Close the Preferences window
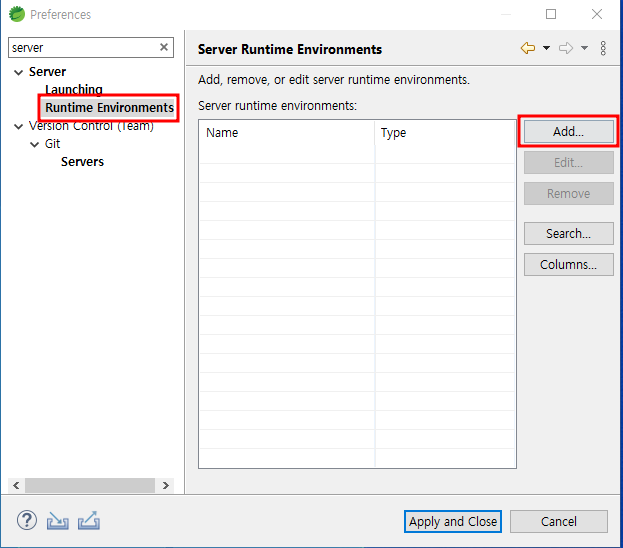Viewport: 623px width, 548px height. (597, 14)
